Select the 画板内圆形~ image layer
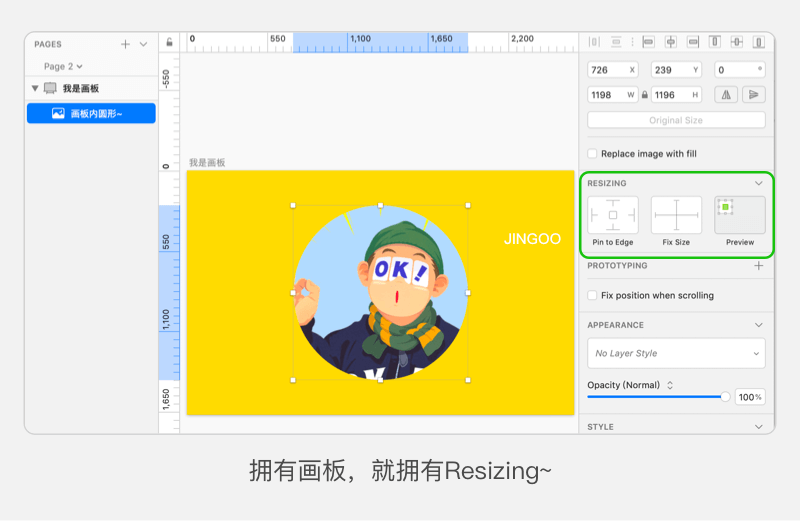The image size is (800, 521). [91, 113]
